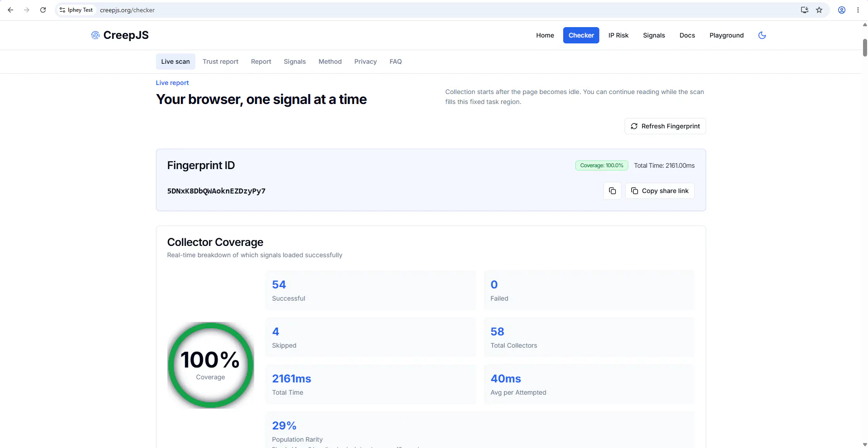Screen dimensions: 868x448
Task: Select the Live scan tab
Action: (175, 61)
